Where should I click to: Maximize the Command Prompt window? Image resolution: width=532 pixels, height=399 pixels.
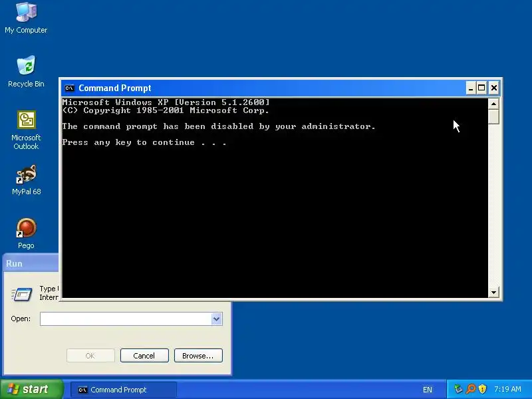pyautogui.click(x=481, y=88)
